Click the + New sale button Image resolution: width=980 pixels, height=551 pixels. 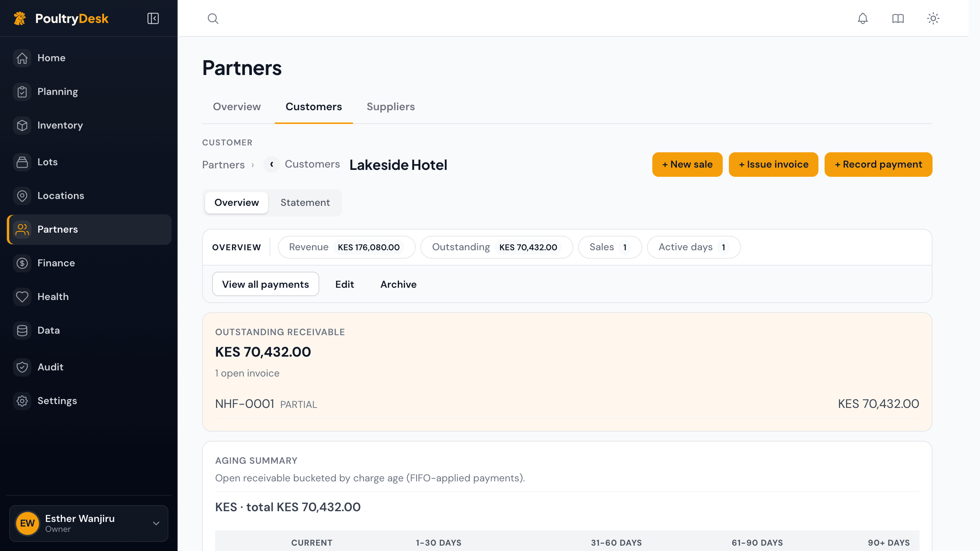tap(687, 165)
